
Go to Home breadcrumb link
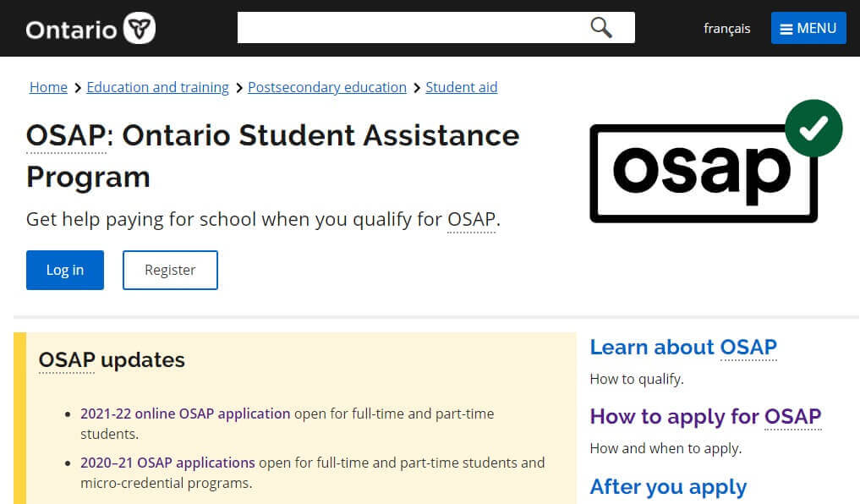coord(48,87)
